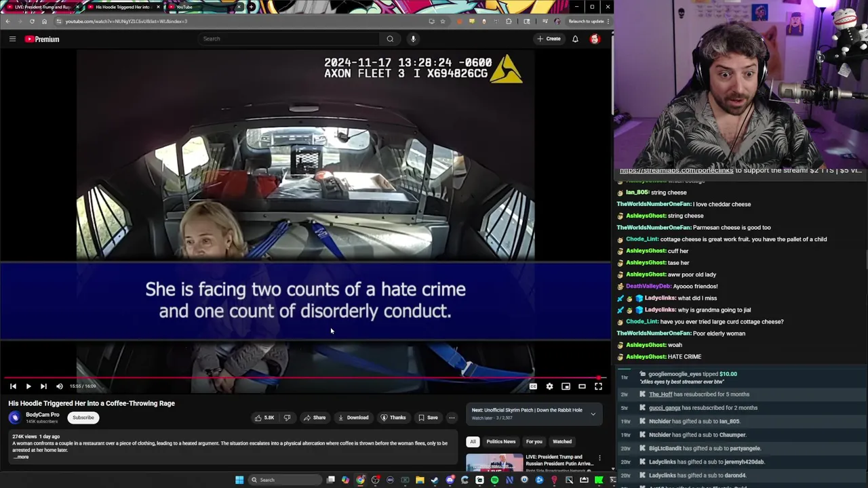Open options for LIVE President Trump video

[599, 458]
